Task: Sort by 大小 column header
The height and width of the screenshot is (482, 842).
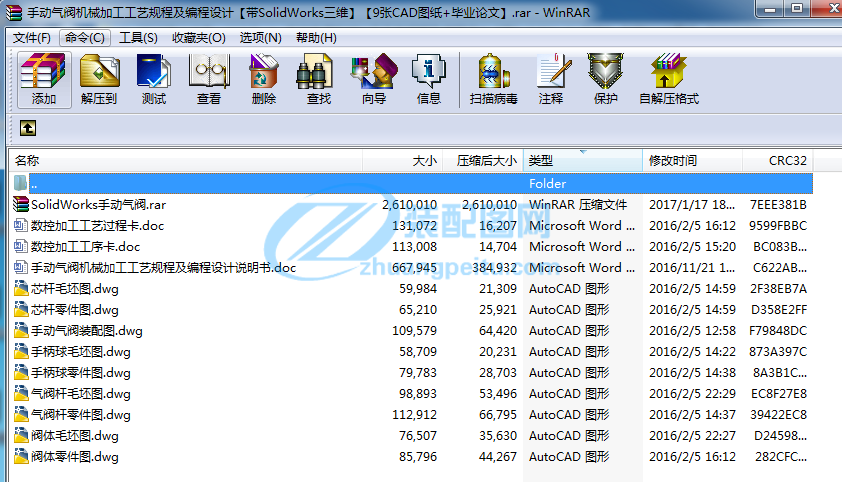Action: coord(402,160)
